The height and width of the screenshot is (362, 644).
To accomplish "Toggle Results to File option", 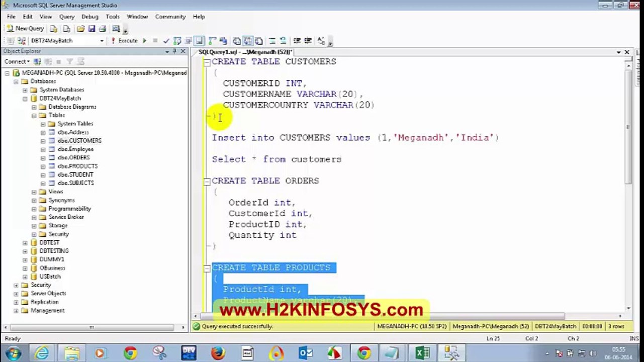I will (258, 41).
